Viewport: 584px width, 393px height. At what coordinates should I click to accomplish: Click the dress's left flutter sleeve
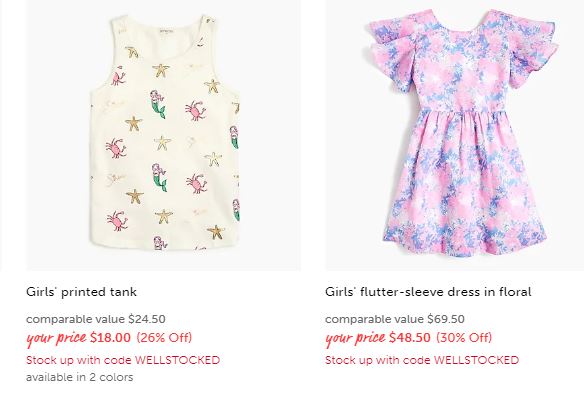click(390, 52)
